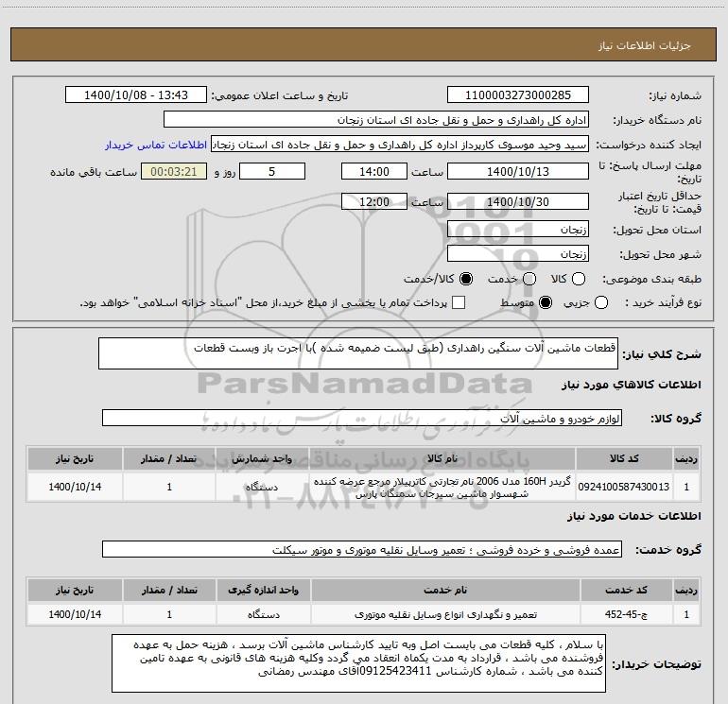Click the نام کالا column header
The height and width of the screenshot is (704, 728).
click(442, 459)
